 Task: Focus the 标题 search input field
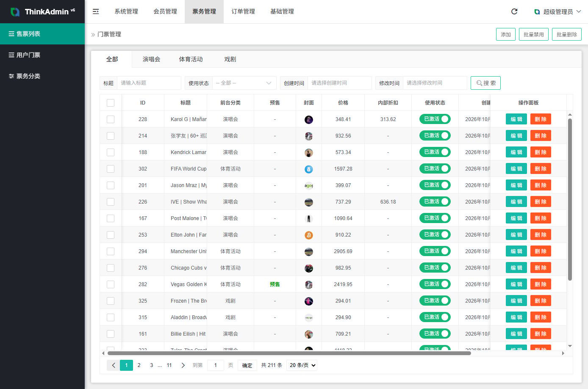149,83
